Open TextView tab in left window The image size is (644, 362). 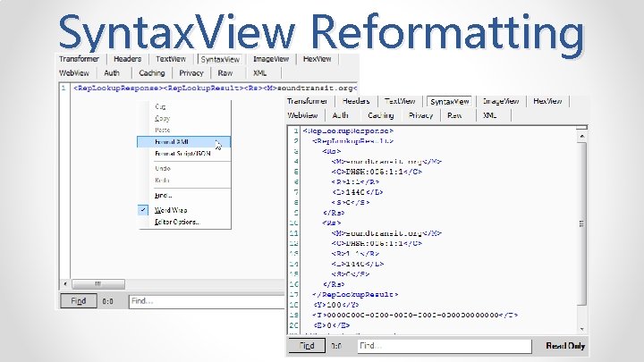(171, 59)
